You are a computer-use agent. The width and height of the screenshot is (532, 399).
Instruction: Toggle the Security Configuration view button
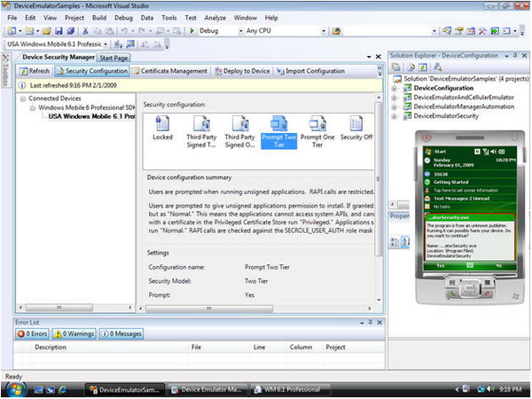point(92,71)
